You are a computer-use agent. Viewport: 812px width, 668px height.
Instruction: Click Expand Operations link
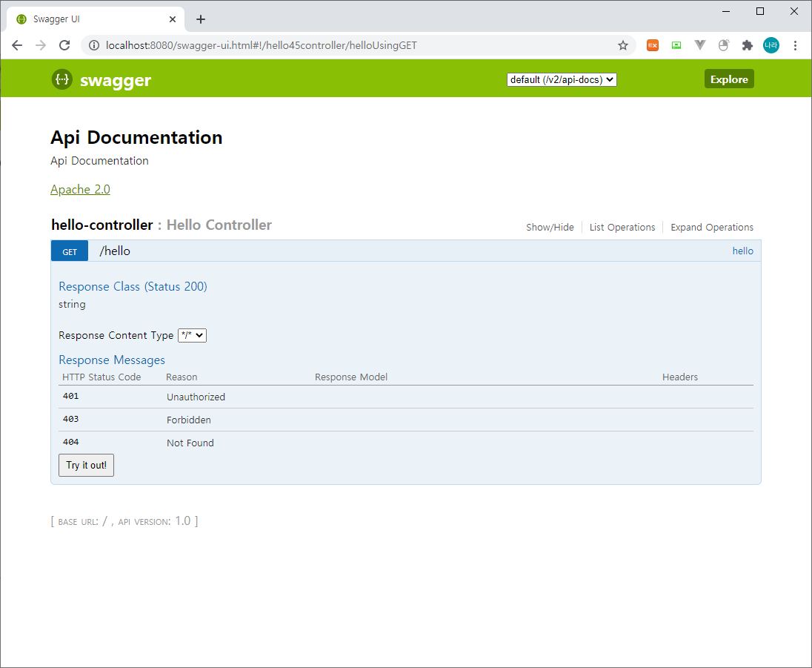(x=711, y=227)
